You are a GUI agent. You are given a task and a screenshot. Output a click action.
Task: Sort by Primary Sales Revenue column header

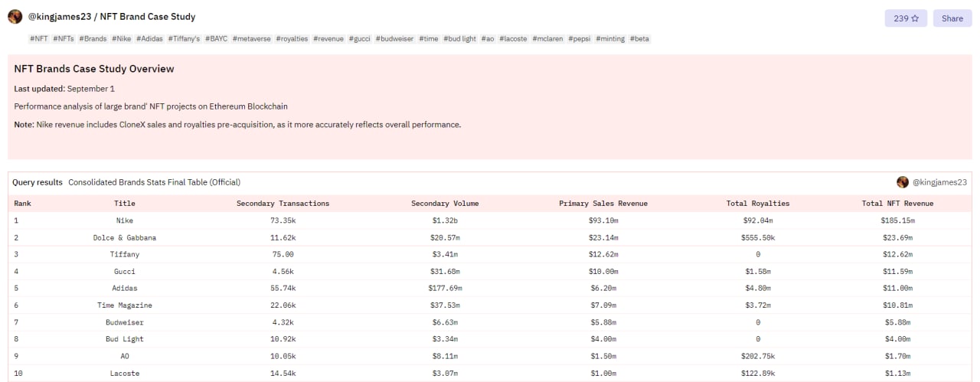coord(603,204)
